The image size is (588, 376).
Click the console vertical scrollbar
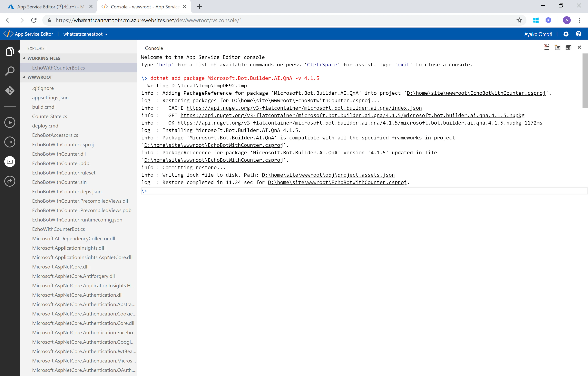pos(585,80)
